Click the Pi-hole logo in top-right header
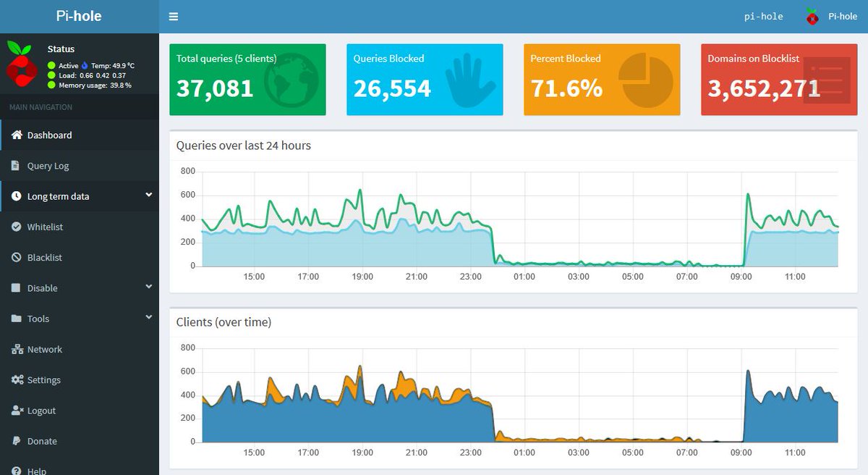The height and width of the screenshot is (475, 868). (x=813, y=17)
